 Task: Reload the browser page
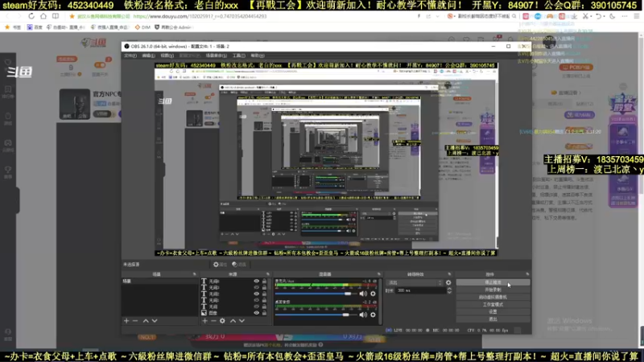[x=31, y=16]
